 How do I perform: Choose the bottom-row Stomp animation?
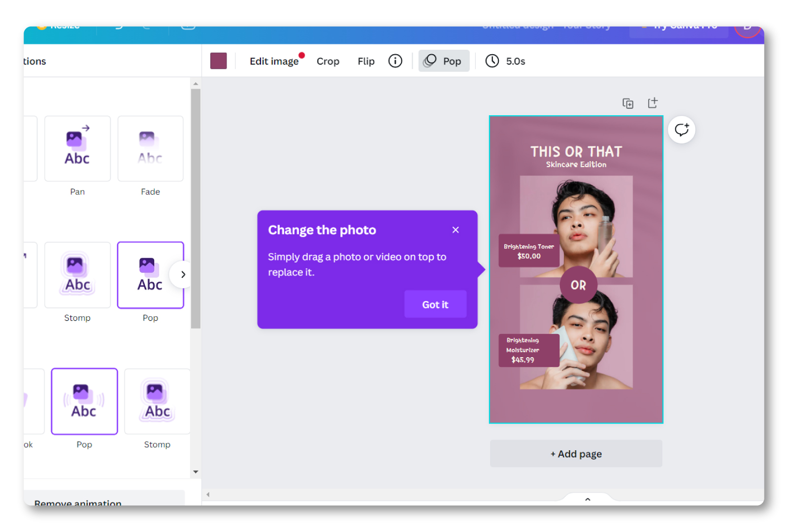click(157, 401)
